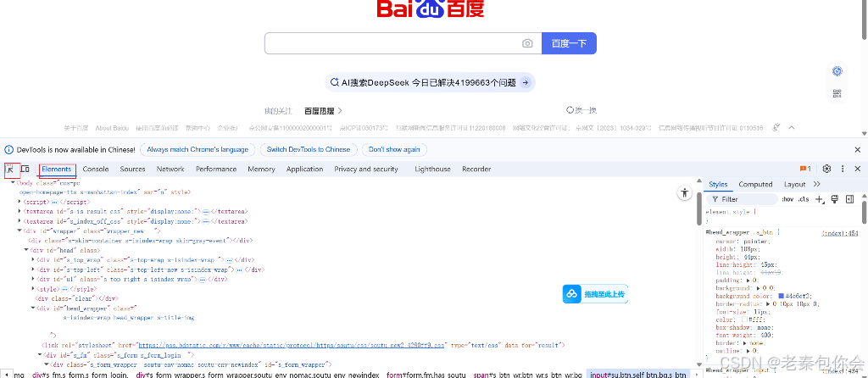Click Switch DevTools to Chinese button

tap(309, 149)
